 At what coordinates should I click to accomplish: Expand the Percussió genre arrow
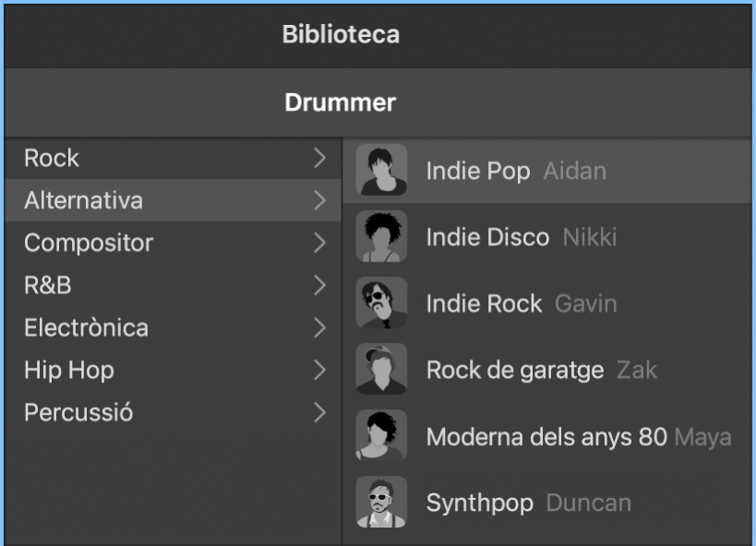point(322,413)
